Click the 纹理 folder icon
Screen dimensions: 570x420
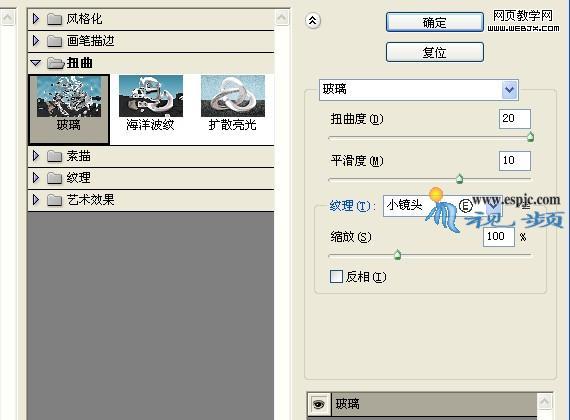55,178
